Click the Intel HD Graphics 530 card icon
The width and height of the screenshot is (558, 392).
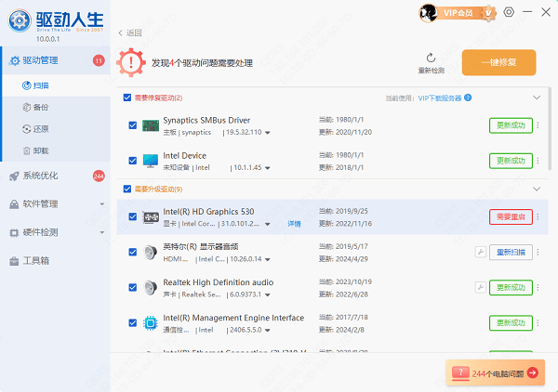(x=151, y=217)
